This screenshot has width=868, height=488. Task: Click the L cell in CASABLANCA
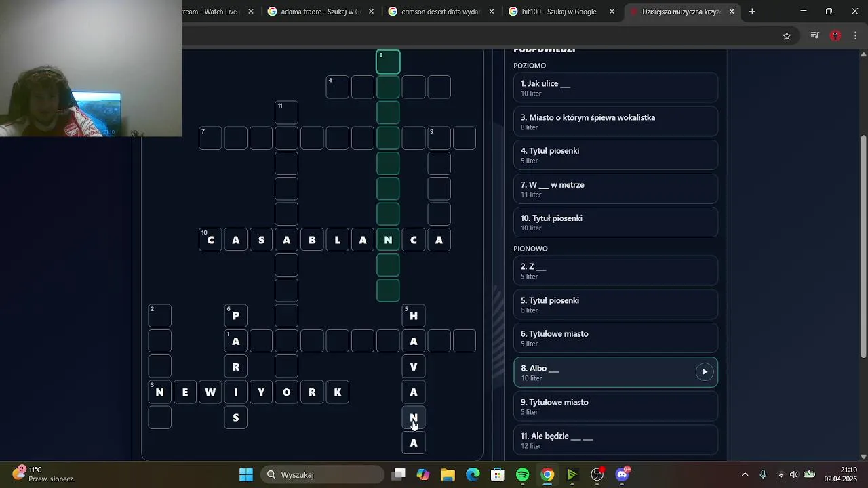coord(337,240)
